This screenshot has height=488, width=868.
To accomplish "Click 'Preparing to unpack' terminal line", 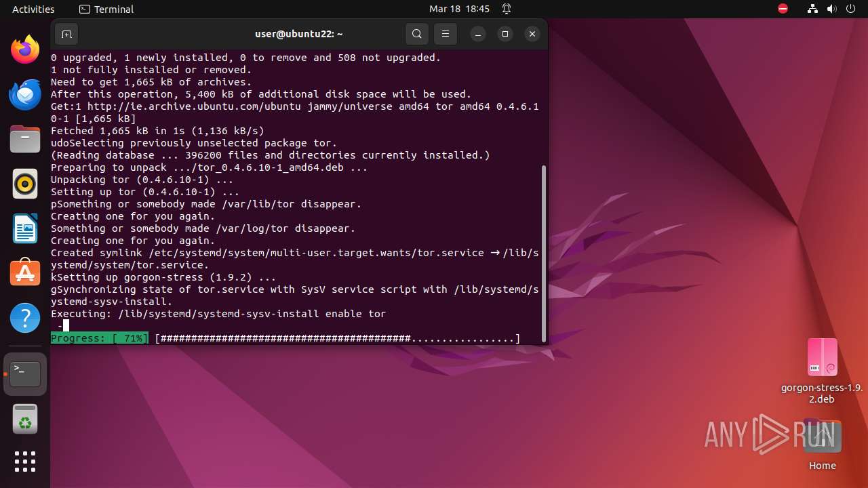I will pos(209,167).
